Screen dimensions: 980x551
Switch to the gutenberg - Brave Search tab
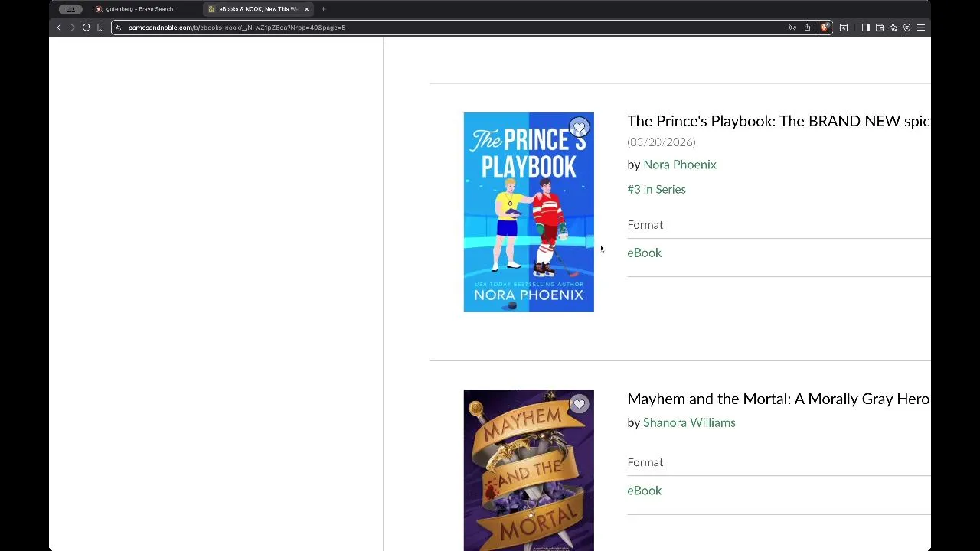click(138, 9)
